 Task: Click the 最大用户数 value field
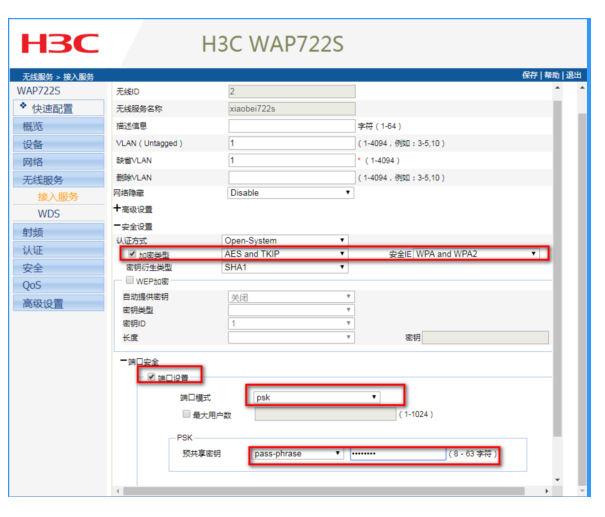tap(325, 414)
